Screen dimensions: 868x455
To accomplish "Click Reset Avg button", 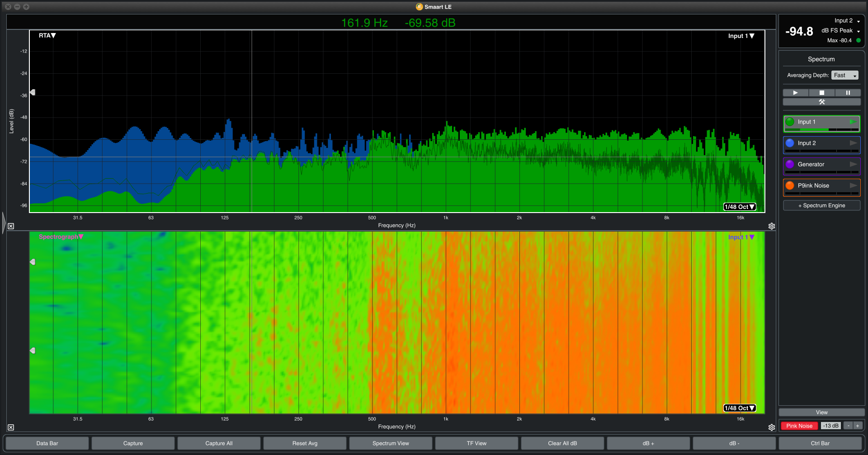I will [305, 443].
